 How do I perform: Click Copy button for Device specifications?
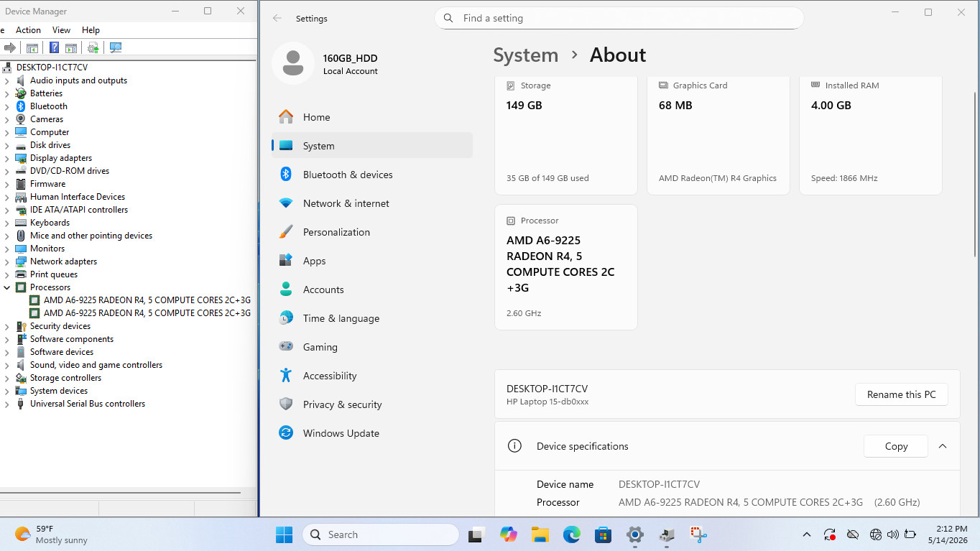(896, 446)
